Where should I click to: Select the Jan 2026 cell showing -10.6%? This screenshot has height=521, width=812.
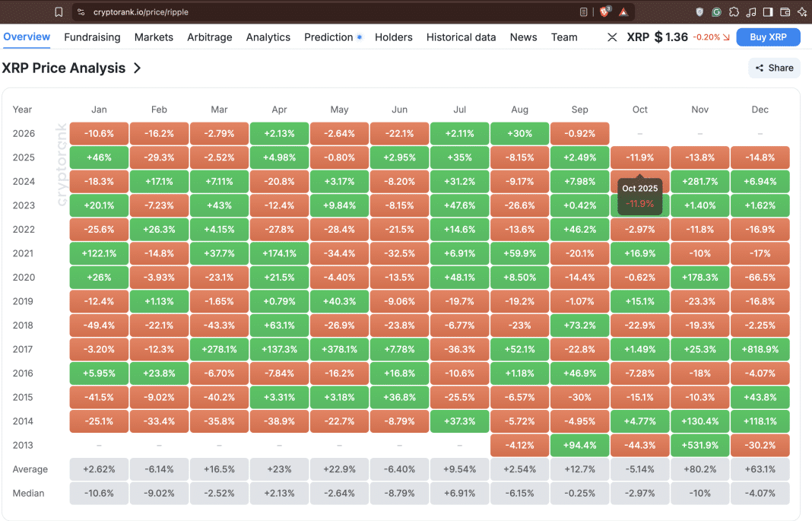(99, 134)
